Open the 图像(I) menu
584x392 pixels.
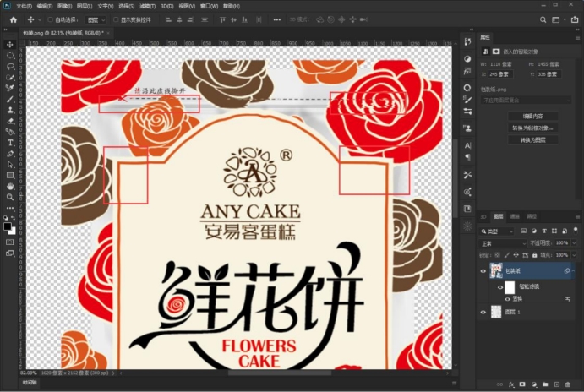point(65,6)
